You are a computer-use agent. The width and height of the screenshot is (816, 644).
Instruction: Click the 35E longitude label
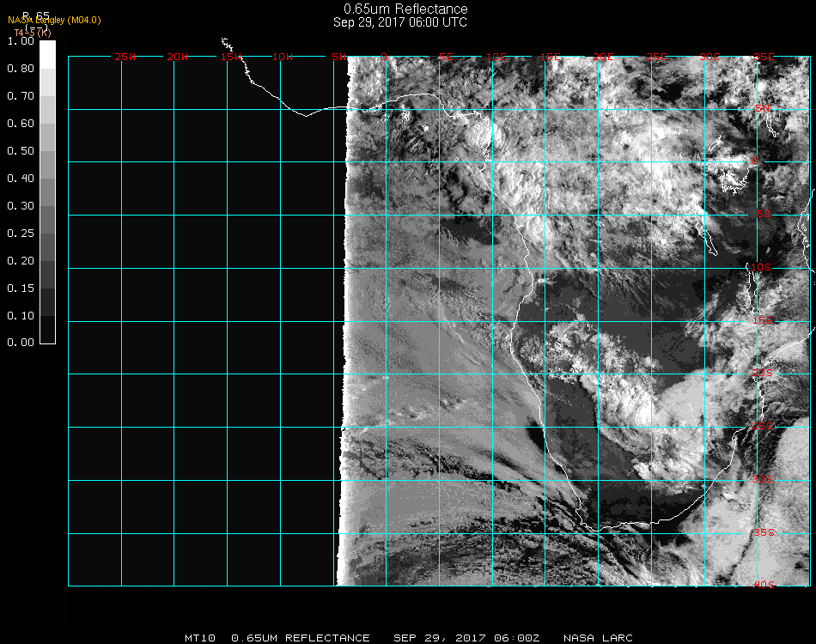764,57
